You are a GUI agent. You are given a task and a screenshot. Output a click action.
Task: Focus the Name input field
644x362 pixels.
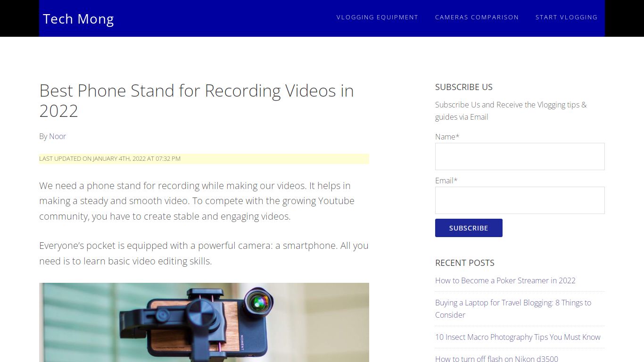(520, 156)
